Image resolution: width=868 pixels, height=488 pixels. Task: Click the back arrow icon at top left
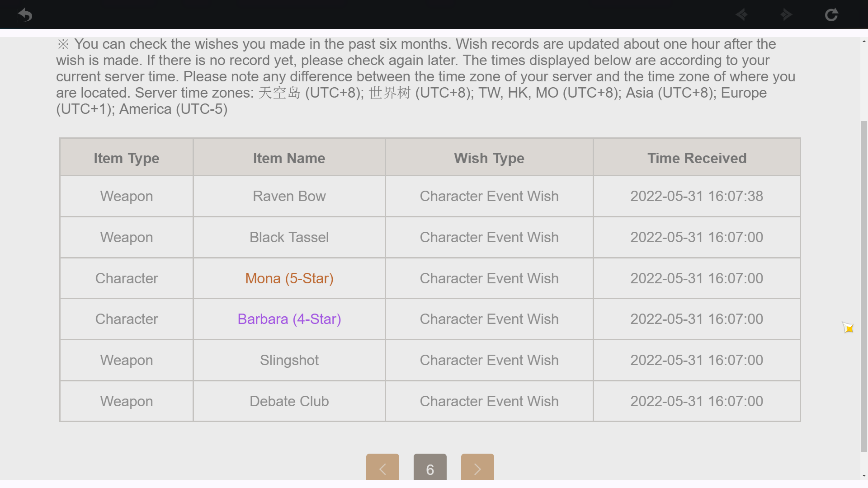(x=25, y=15)
